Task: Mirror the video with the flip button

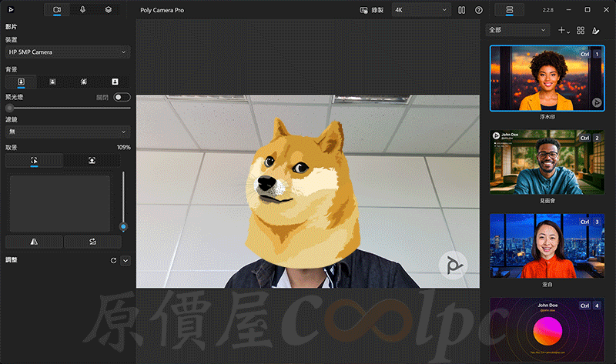Action: coord(34,242)
